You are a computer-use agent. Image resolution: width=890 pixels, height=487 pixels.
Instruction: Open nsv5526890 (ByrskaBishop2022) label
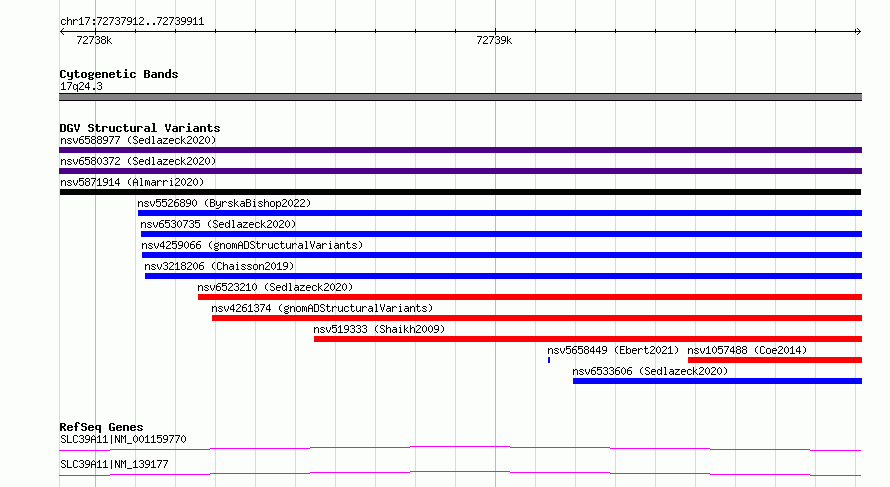224,203
